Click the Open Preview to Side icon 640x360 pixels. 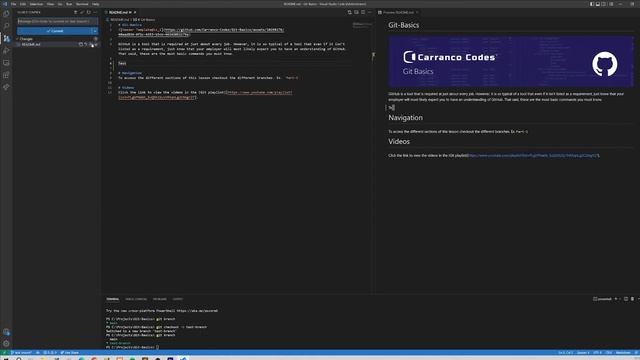pos(356,12)
